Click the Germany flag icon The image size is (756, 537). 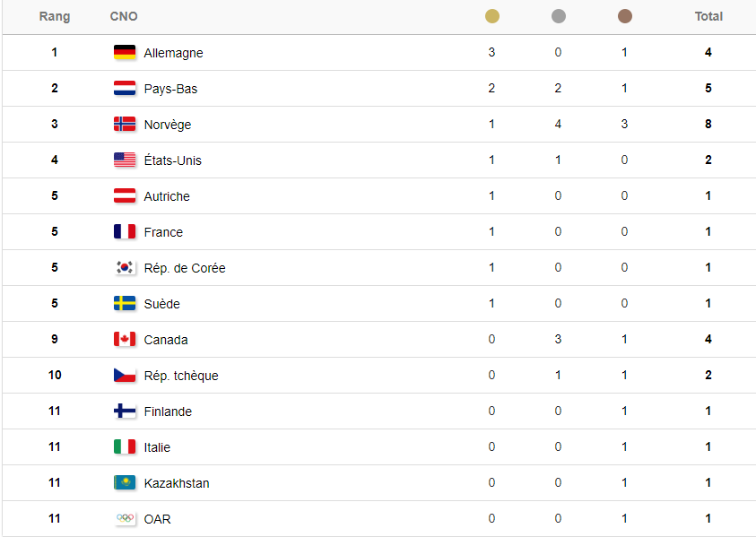tap(125, 52)
